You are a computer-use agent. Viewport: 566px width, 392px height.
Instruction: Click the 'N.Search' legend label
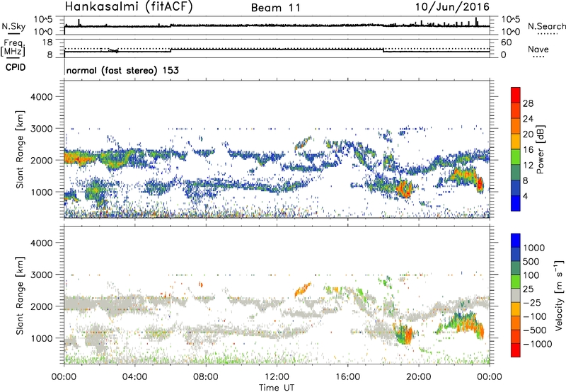[547, 26]
